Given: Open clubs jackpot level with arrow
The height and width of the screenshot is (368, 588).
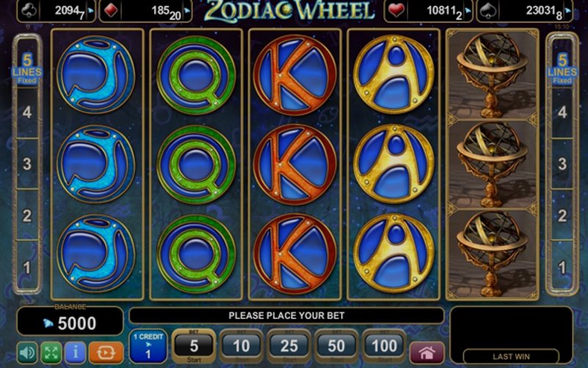Looking at the screenshot, I should (x=90, y=11).
